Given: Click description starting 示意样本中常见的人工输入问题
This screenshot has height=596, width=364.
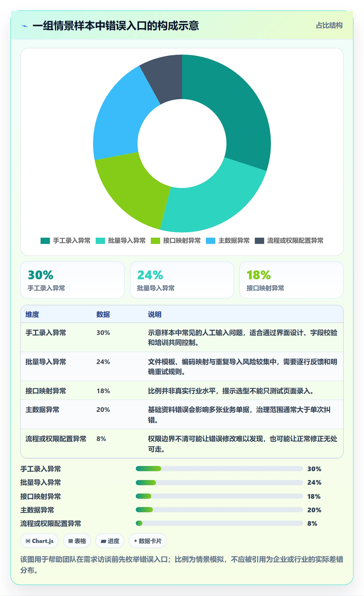Looking at the screenshot, I should click(243, 338).
